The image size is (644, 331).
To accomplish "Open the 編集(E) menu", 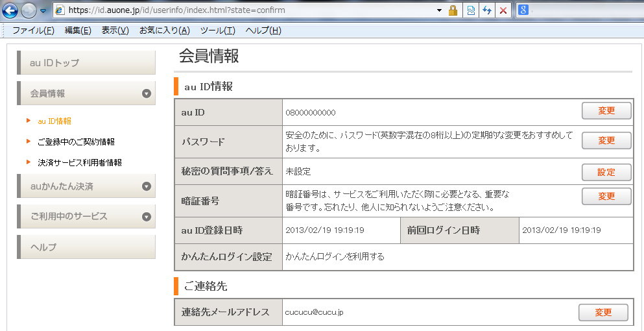I will 78,31.
